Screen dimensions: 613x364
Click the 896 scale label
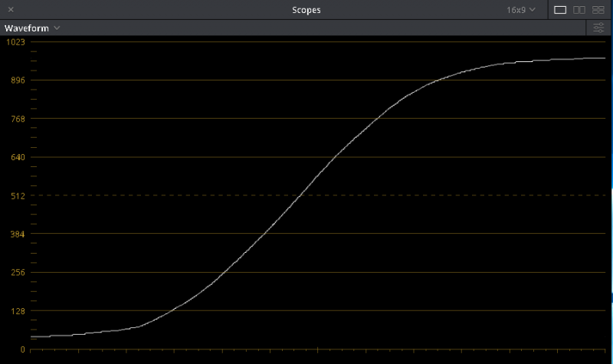[x=17, y=80]
